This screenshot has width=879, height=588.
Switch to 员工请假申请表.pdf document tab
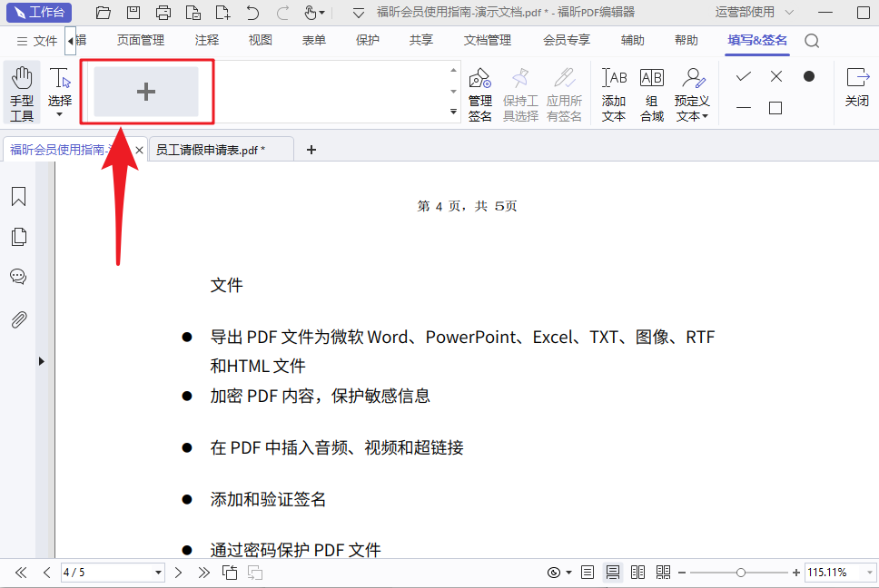(x=210, y=150)
